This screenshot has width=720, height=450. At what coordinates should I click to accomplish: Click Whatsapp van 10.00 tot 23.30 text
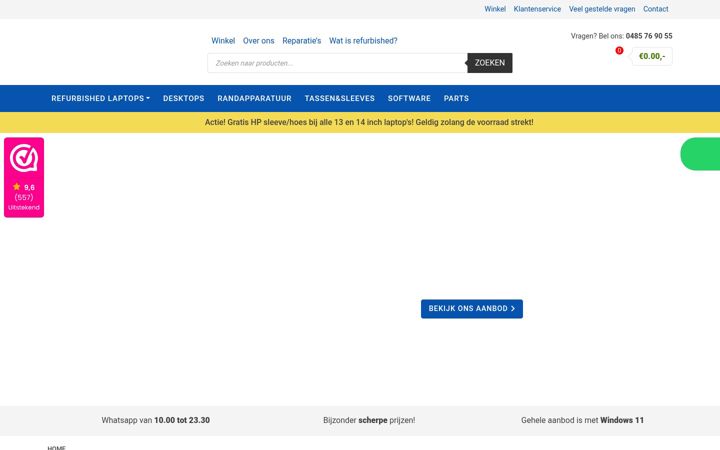155,420
